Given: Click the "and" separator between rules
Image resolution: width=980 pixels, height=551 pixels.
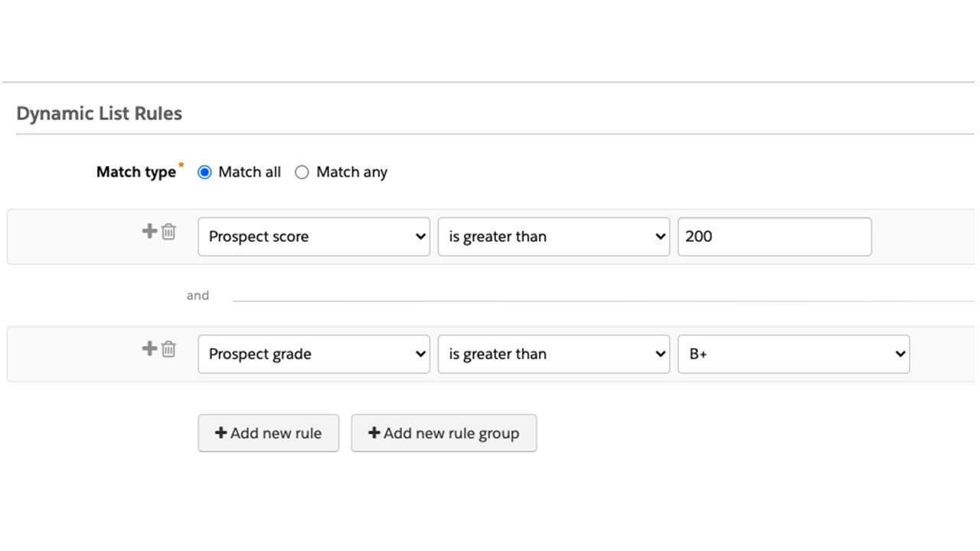Looking at the screenshot, I should coord(198,295).
